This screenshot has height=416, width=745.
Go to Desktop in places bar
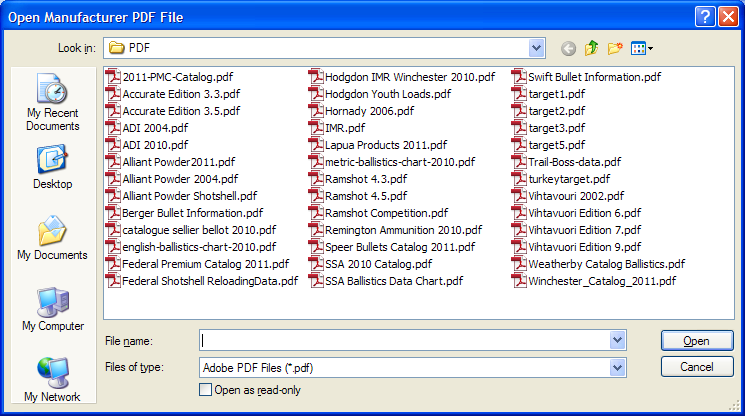coord(52,167)
